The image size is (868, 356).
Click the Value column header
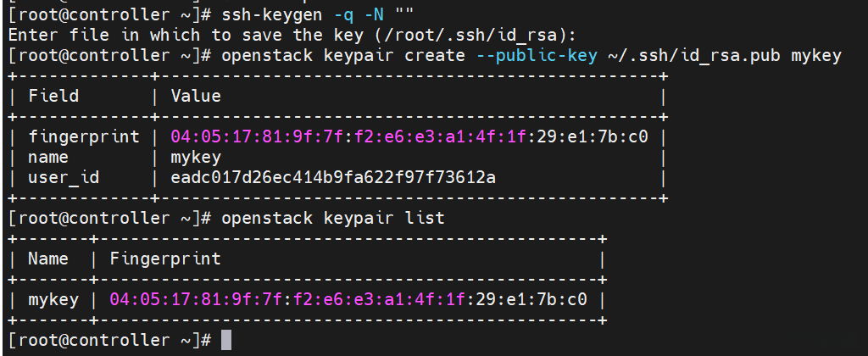tap(196, 96)
